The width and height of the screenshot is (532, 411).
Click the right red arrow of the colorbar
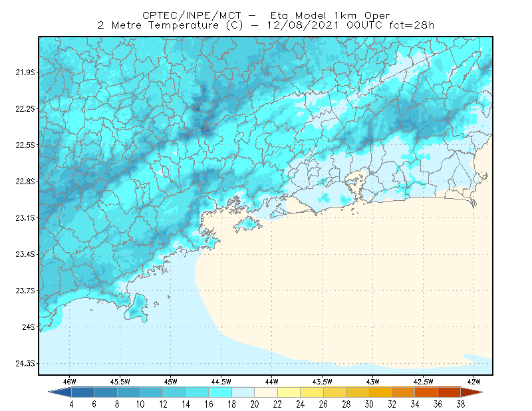pyautogui.click(x=472, y=392)
